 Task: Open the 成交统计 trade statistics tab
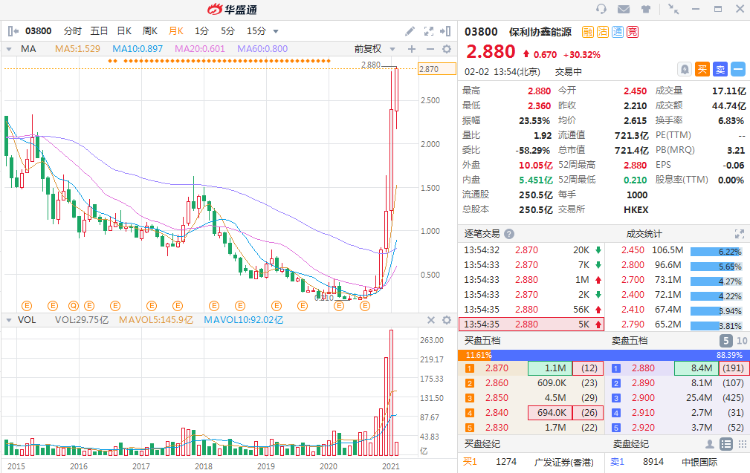[x=644, y=234]
